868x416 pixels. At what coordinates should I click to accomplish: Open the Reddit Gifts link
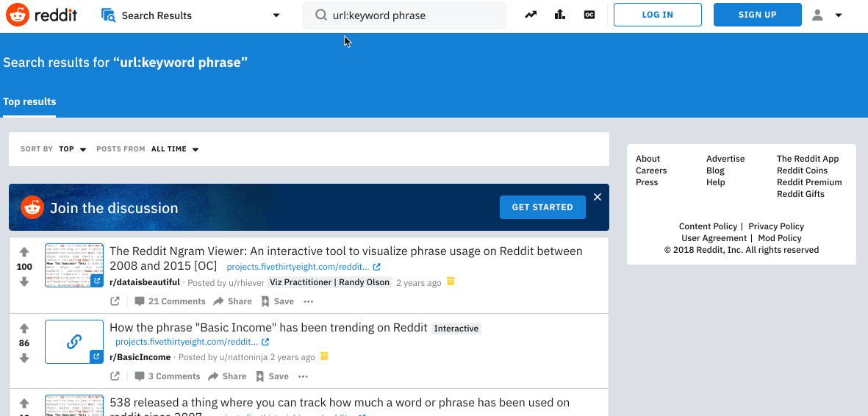click(x=800, y=194)
